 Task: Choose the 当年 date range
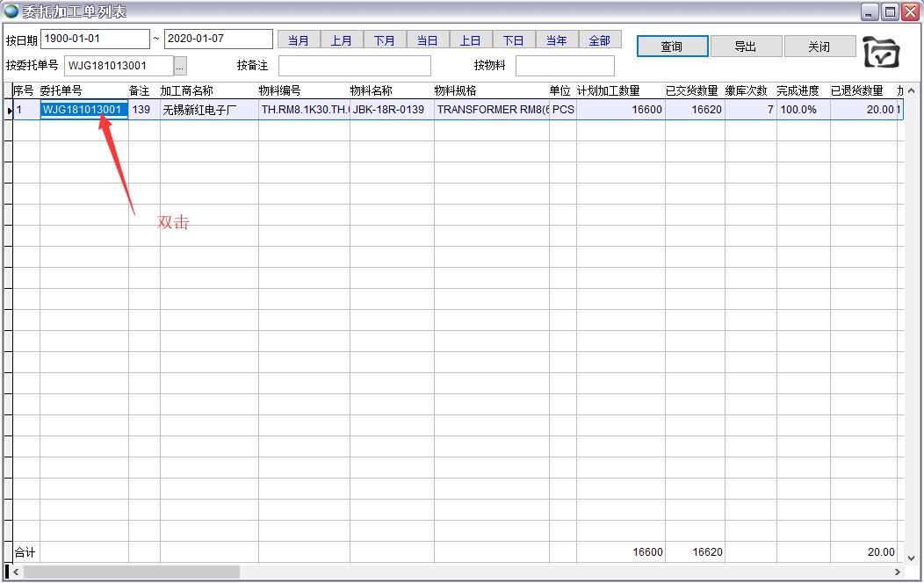point(557,40)
